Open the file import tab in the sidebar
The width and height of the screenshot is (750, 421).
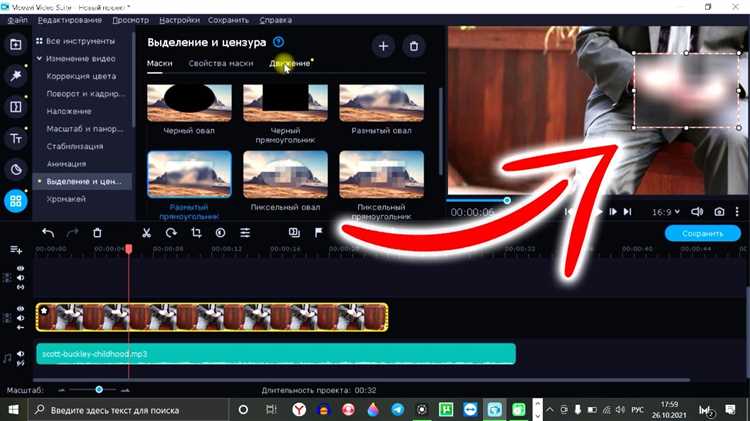tap(16, 44)
